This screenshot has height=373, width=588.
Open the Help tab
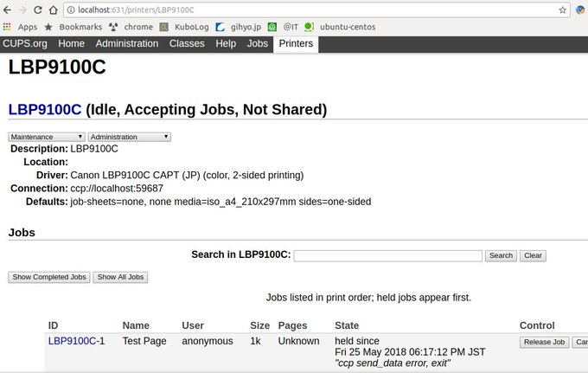(x=226, y=43)
